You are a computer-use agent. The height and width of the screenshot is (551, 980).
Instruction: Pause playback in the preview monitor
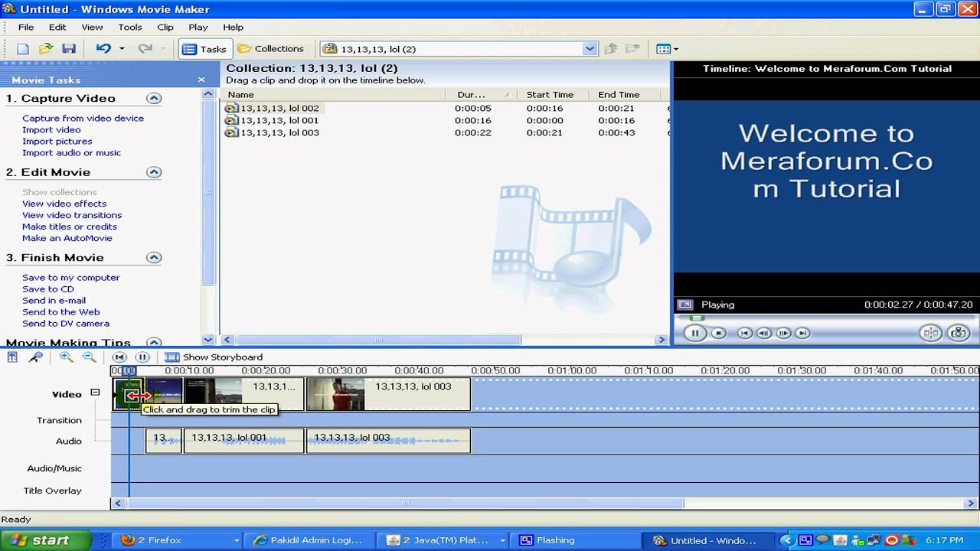pos(695,333)
